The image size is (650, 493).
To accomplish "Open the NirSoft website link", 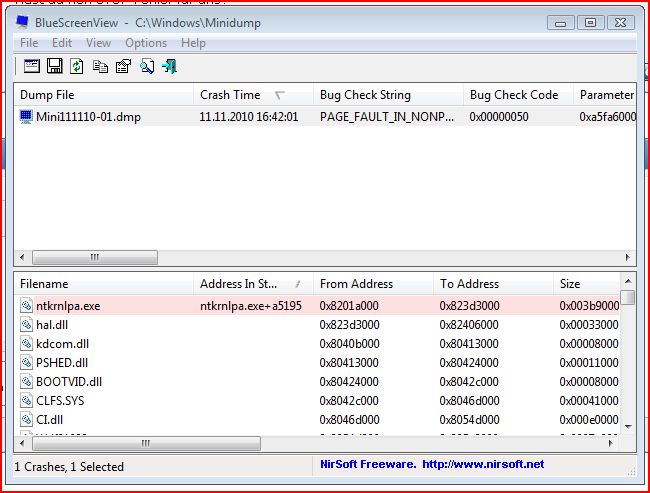I will (x=483, y=464).
